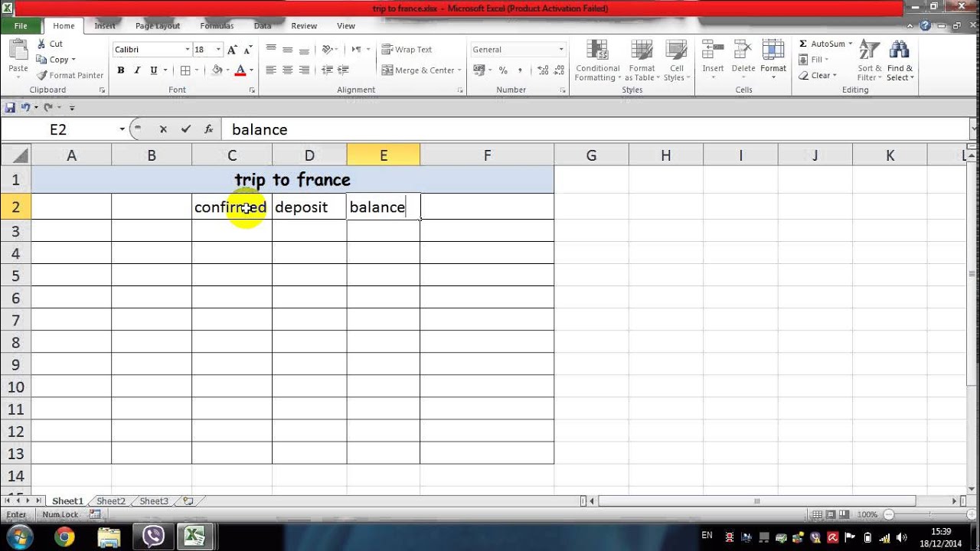Viewport: 980px width, 551px height.
Task: Apply middle vertical alignment
Action: coord(288,50)
